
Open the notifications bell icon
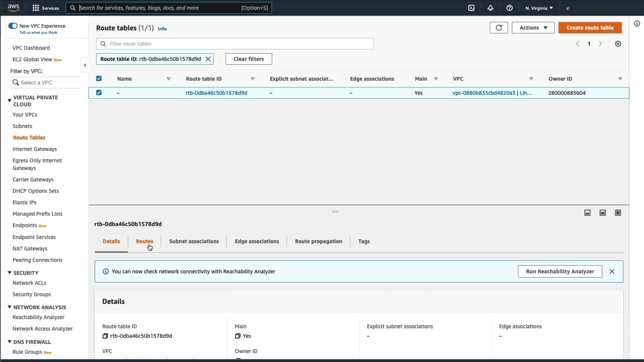tap(490, 8)
